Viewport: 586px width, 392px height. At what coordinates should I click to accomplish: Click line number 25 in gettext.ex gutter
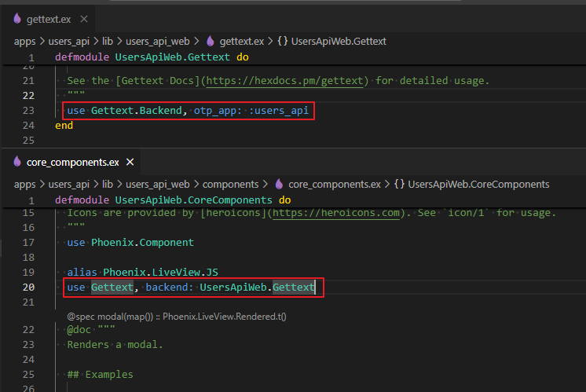[x=28, y=141]
